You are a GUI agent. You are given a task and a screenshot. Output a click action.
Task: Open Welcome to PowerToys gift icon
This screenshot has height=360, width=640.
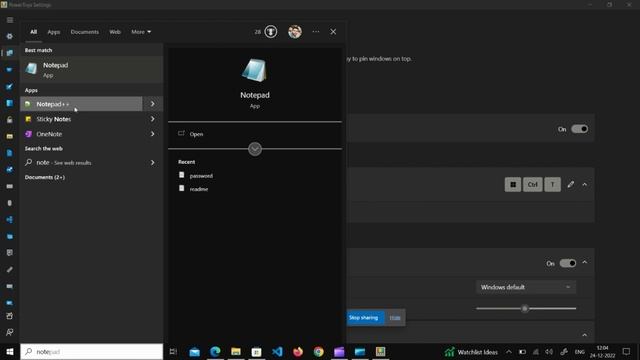coord(10,316)
